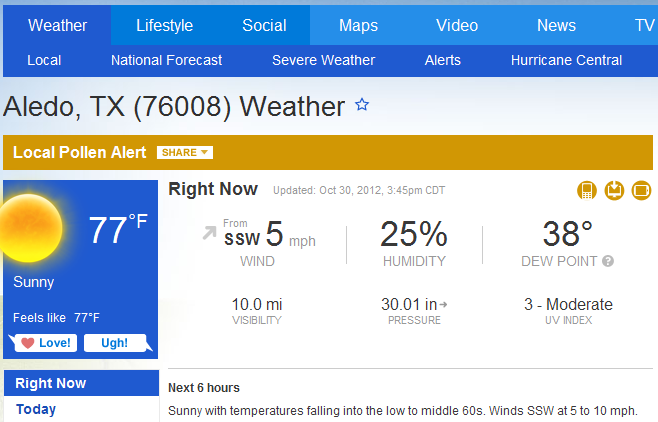Expand the SHARE dropdown on pollen alert
The height and width of the screenshot is (422, 658).
[x=185, y=152]
